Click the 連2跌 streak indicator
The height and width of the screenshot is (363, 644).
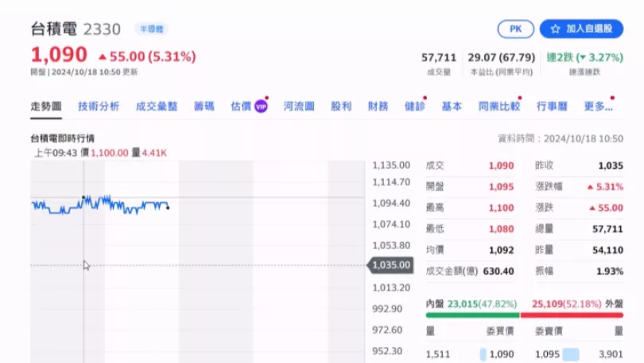(x=584, y=57)
